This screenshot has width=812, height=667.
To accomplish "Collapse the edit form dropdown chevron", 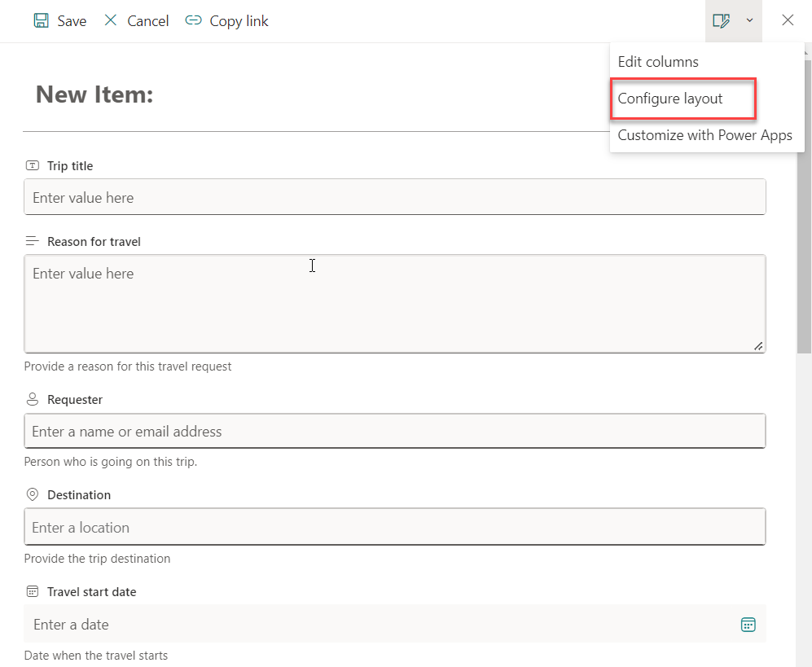I will pyautogui.click(x=749, y=21).
